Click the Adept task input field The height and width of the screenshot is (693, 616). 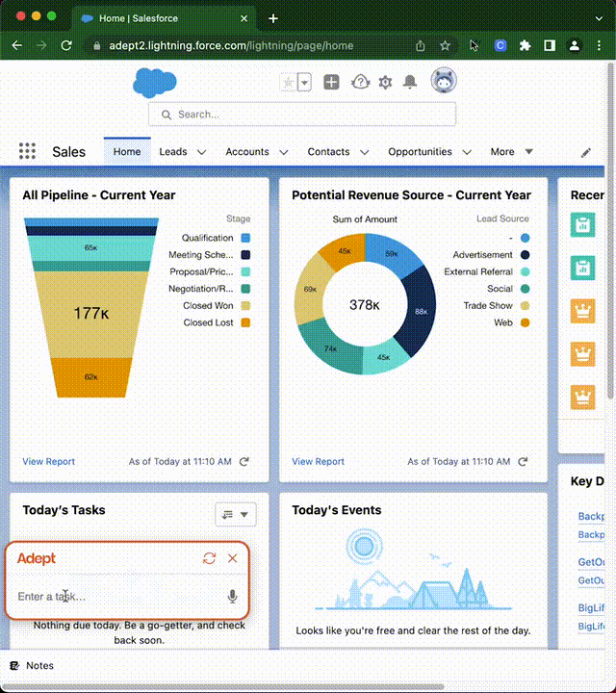point(119,596)
